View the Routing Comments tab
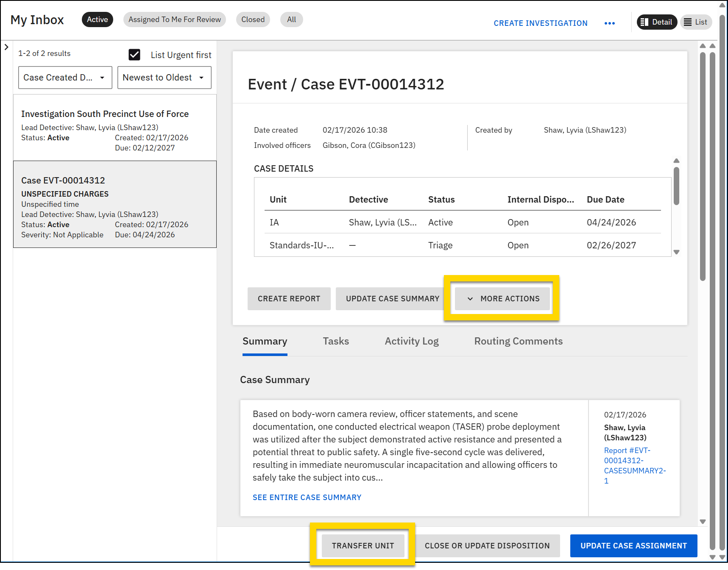Viewport: 728px width, 570px height. click(518, 341)
